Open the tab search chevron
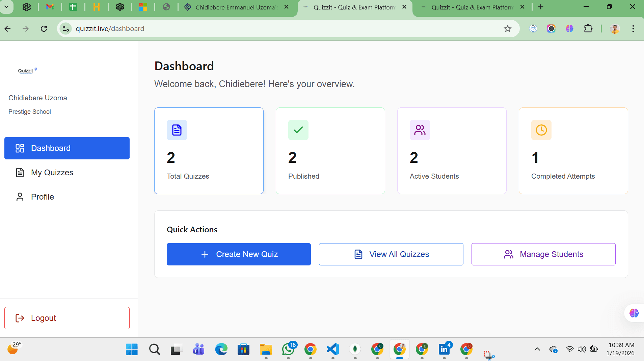 [x=7, y=7]
